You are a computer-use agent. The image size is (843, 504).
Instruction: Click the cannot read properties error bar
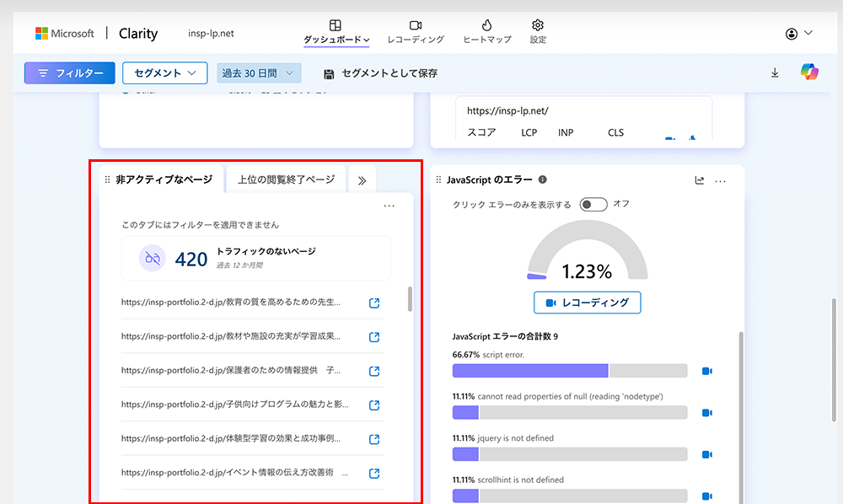pos(570,413)
